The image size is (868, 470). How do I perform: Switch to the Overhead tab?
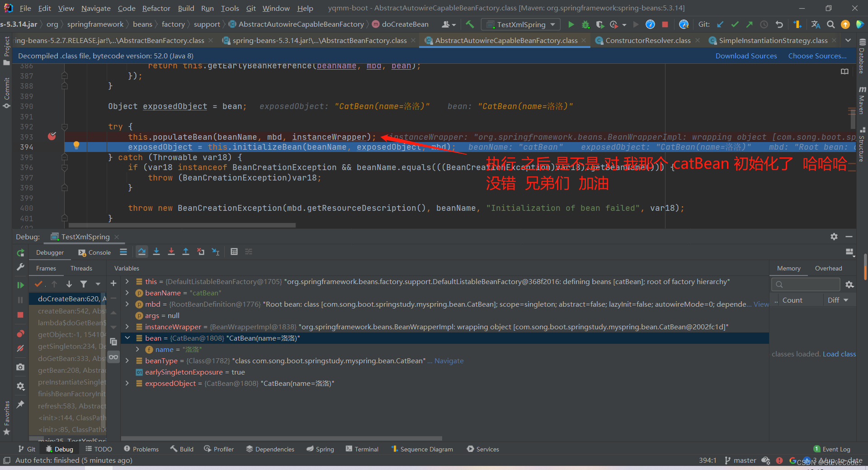828,268
